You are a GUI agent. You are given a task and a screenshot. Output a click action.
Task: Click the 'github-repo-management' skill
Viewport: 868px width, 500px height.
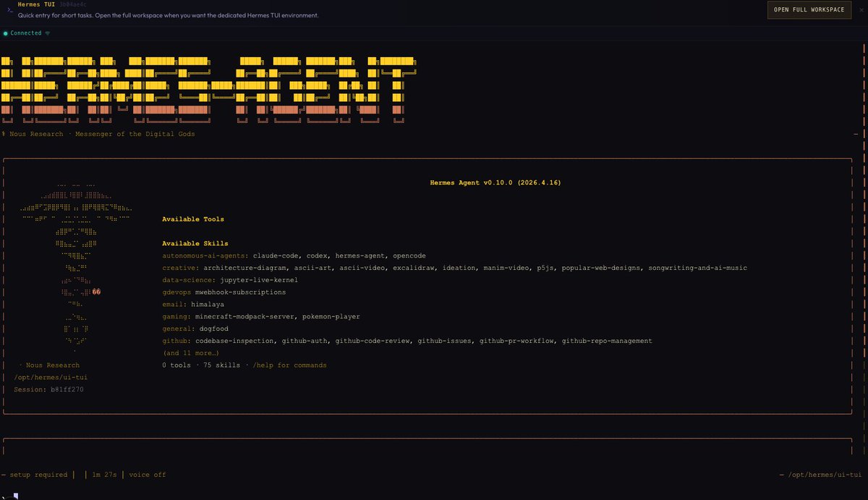point(607,341)
